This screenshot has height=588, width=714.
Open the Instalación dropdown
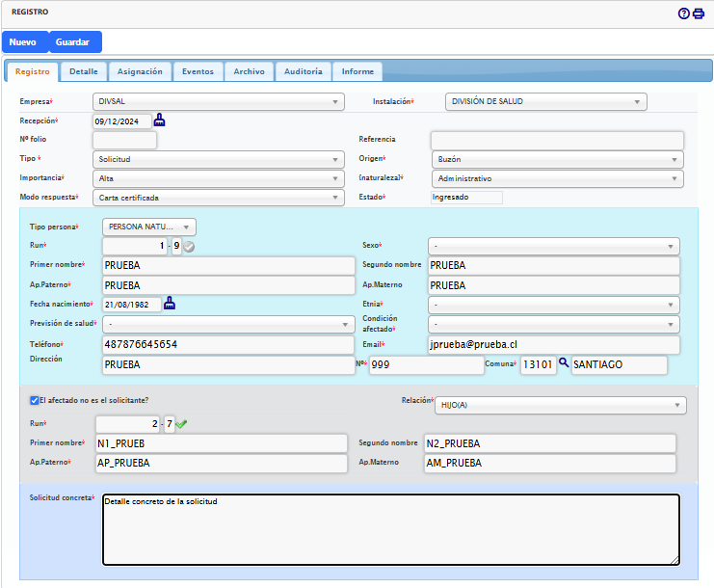546,101
